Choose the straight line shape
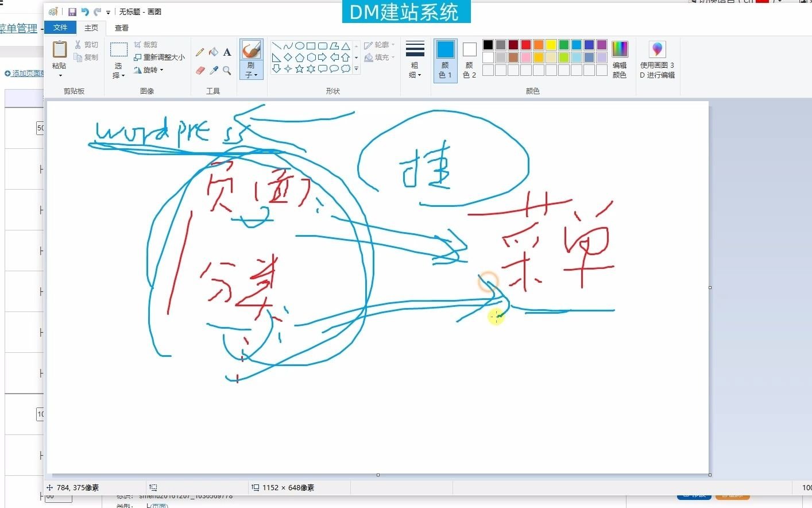 pyautogui.click(x=276, y=46)
